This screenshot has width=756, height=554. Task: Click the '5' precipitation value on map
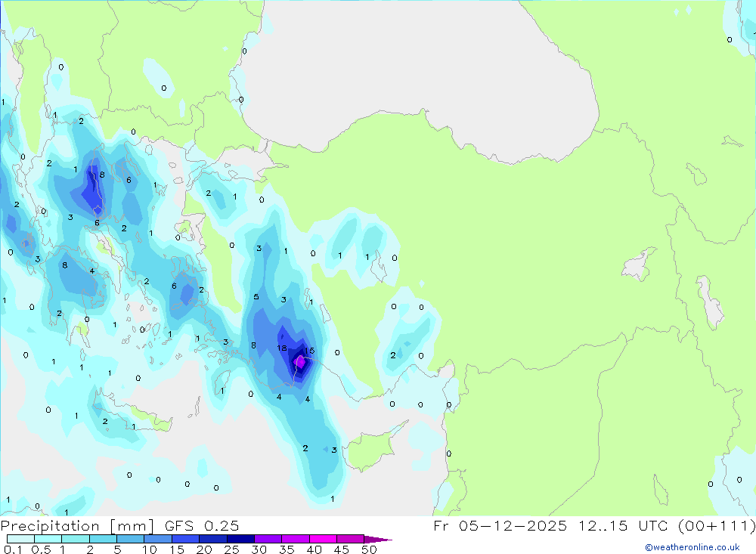(256, 296)
